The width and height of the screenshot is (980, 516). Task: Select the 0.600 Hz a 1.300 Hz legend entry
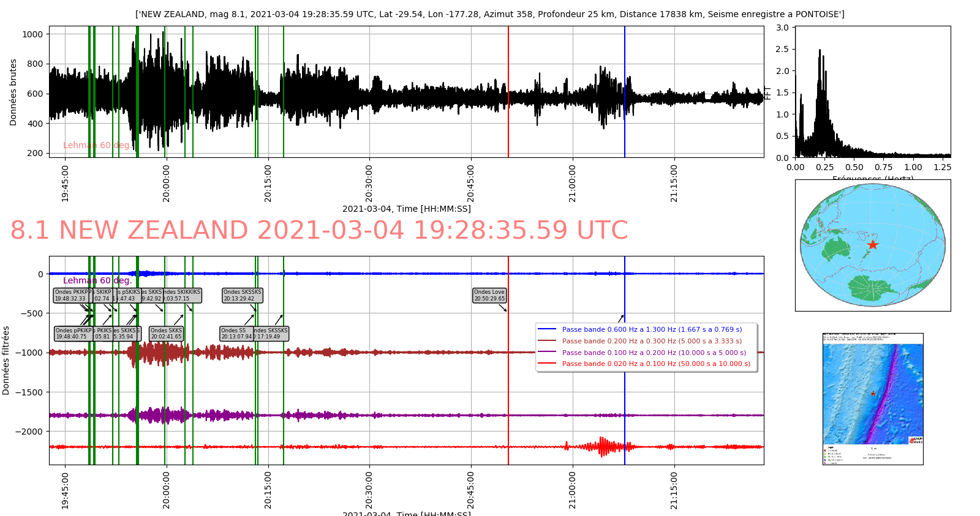tap(652, 329)
